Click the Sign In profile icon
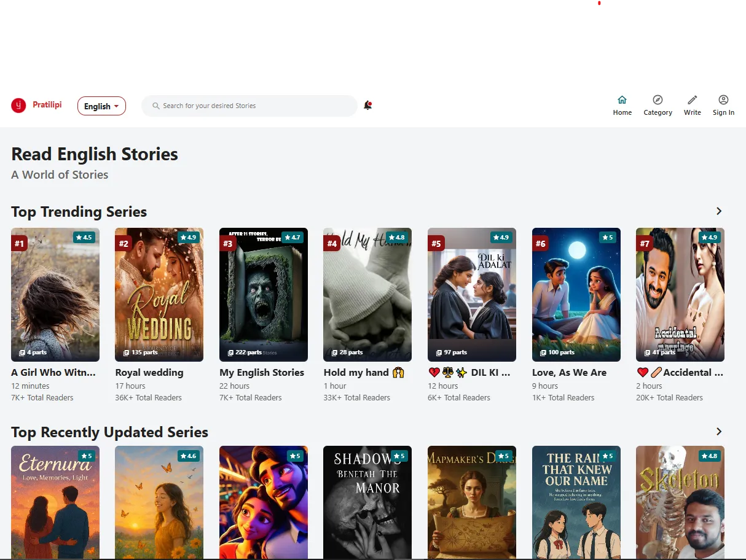The width and height of the screenshot is (746, 560). [x=723, y=99]
